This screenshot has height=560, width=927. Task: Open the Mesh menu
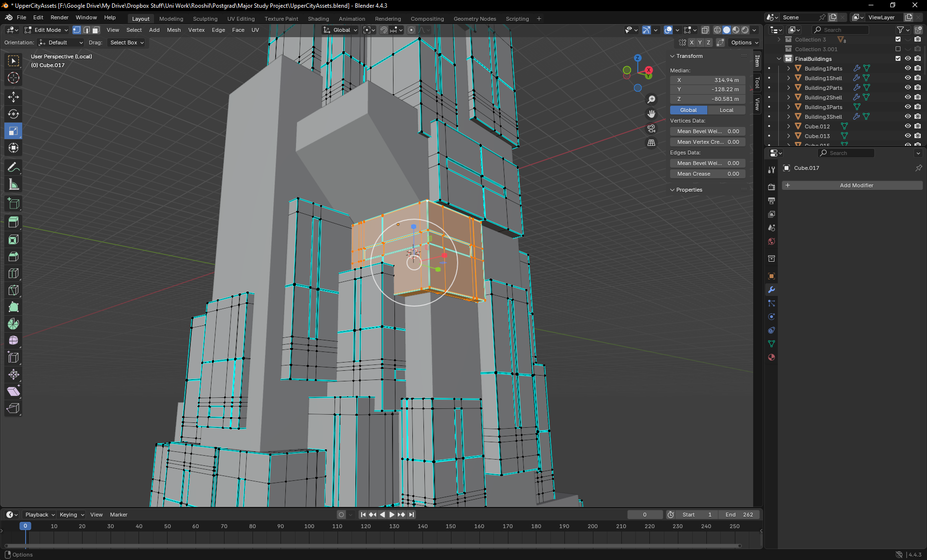click(x=174, y=30)
